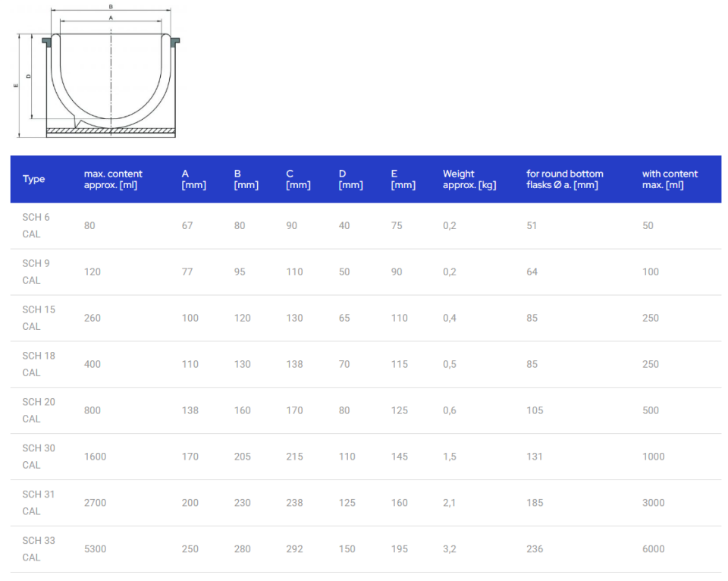Click the Type column header

click(33, 179)
